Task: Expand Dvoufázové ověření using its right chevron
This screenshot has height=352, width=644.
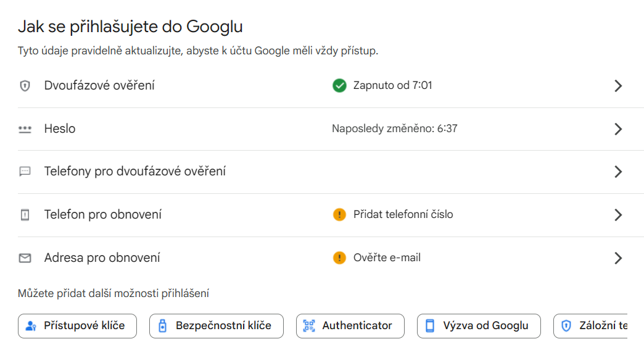Action: click(x=618, y=86)
